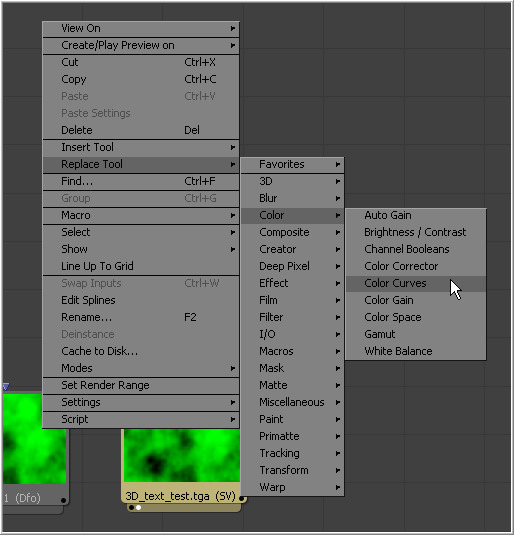514x535 pixels.
Task: Click the blue triangle marker above Dfo node
Action: 6,387
